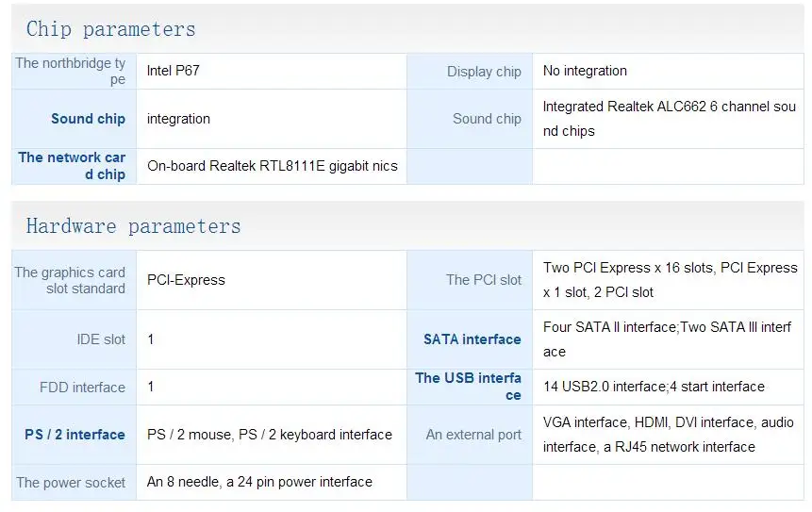Screen dimensions: 812x512
Task: Click the PCI slot label
Action: 484,280
